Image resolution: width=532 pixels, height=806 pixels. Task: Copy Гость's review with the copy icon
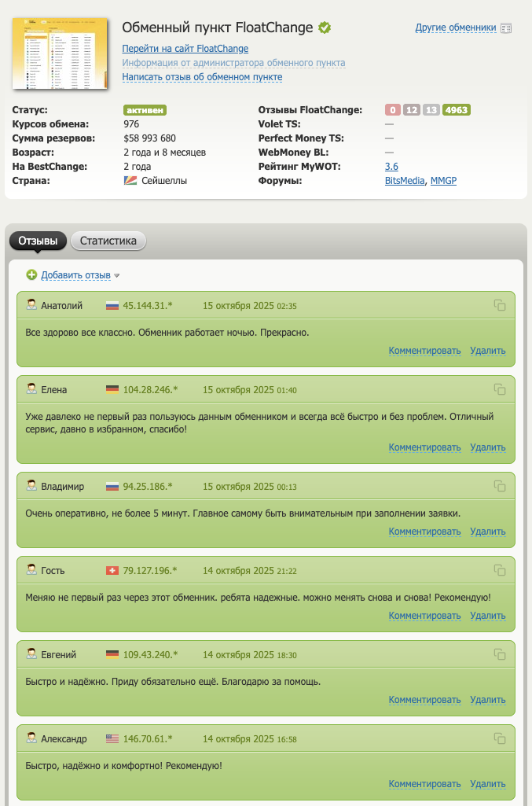(500, 571)
